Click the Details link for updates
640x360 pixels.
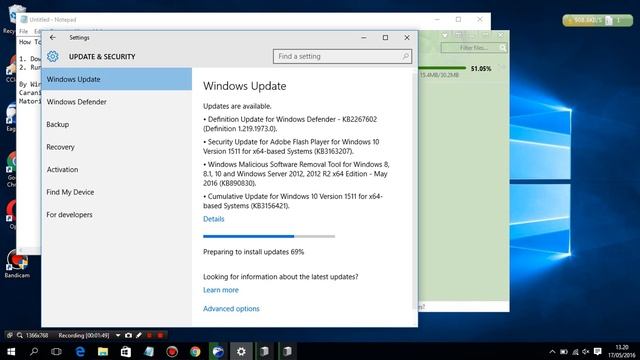coord(213,219)
